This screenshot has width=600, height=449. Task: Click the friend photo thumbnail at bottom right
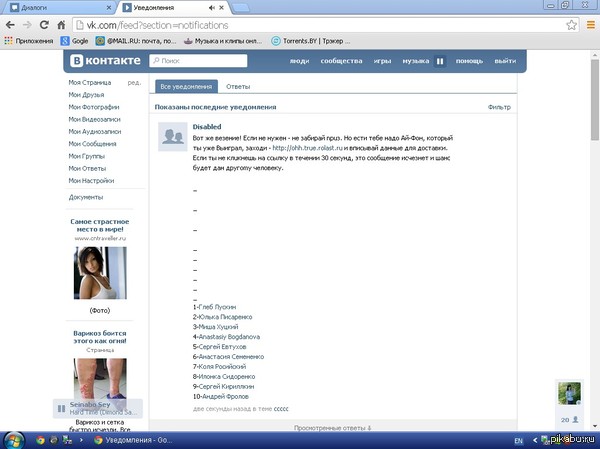click(x=569, y=393)
